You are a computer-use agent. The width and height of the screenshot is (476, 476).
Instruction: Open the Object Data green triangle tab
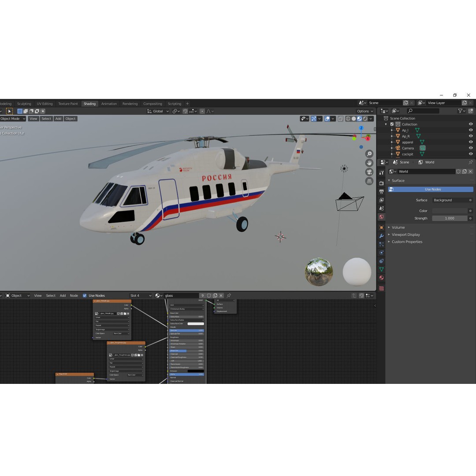click(x=382, y=269)
